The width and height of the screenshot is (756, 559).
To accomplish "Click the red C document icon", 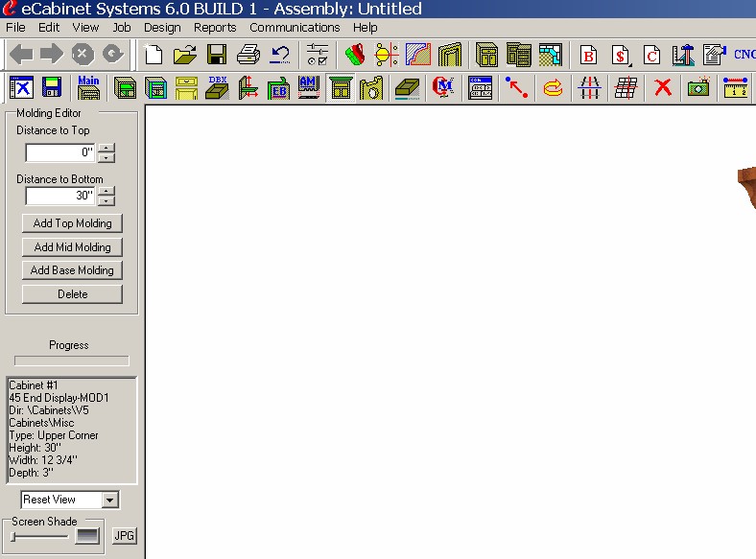I will pyautogui.click(x=651, y=55).
